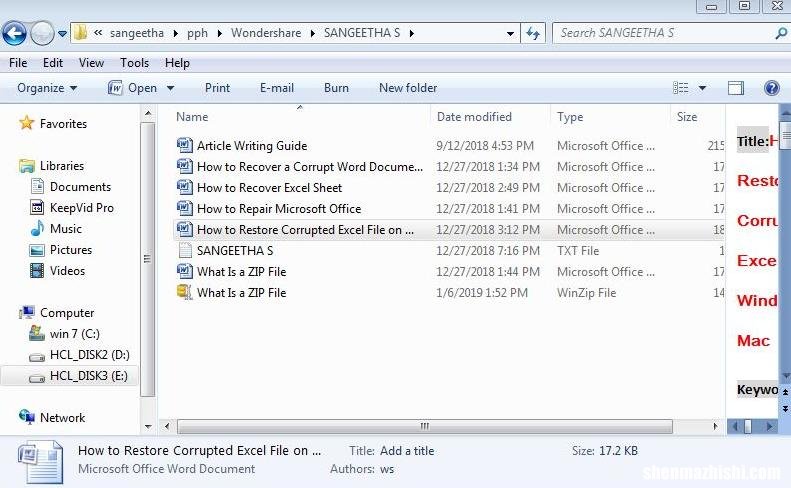This screenshot has width=791, height=488.
Task: Open the recent locations dropdown arrow
Action: (62, 34)
